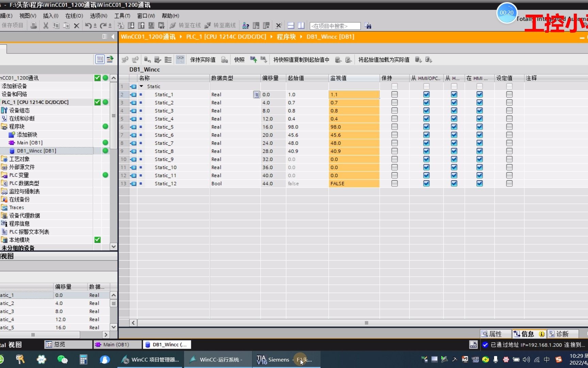Click in the 在项目中搜索 search field
Viewport: 588px width, 368px height.
pos(335,26)
